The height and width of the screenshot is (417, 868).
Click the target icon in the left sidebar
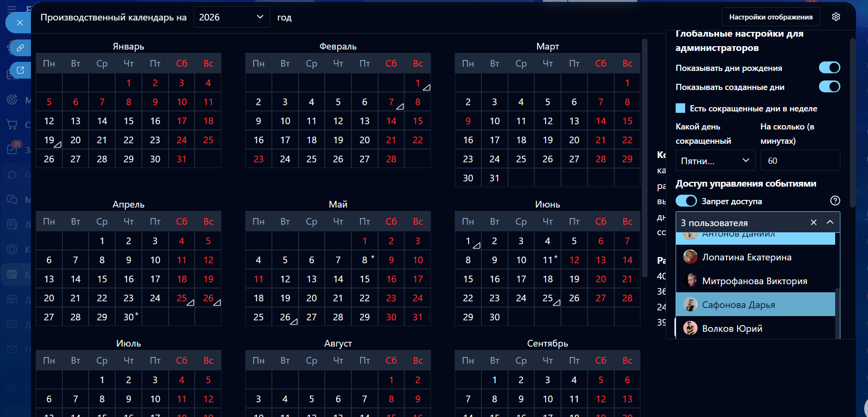pyautogui.click(x=12, y=99)
